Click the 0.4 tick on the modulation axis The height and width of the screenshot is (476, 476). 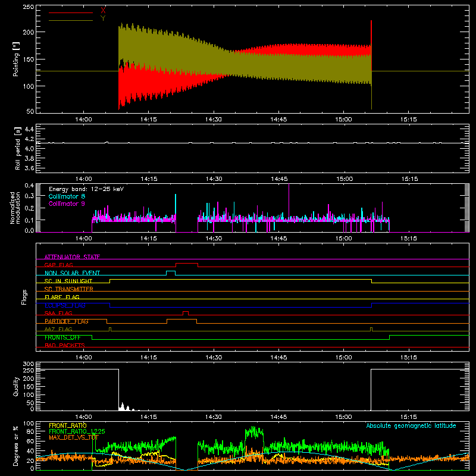[x=29, y=185]
